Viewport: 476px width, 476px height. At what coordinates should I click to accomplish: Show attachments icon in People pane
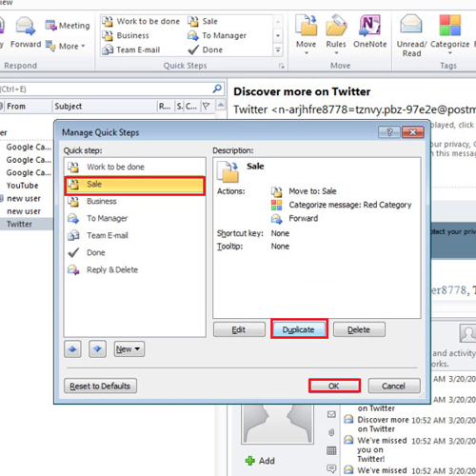[x=331, y=432]
